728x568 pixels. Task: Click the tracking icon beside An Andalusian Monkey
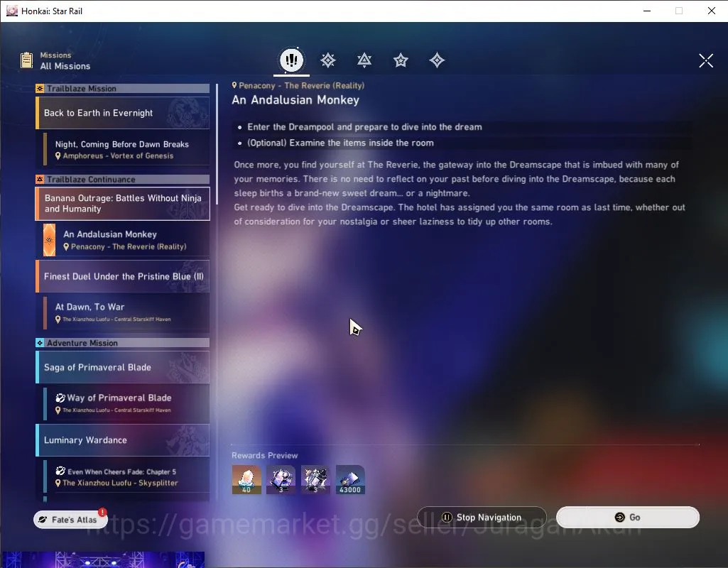point(49,240)
